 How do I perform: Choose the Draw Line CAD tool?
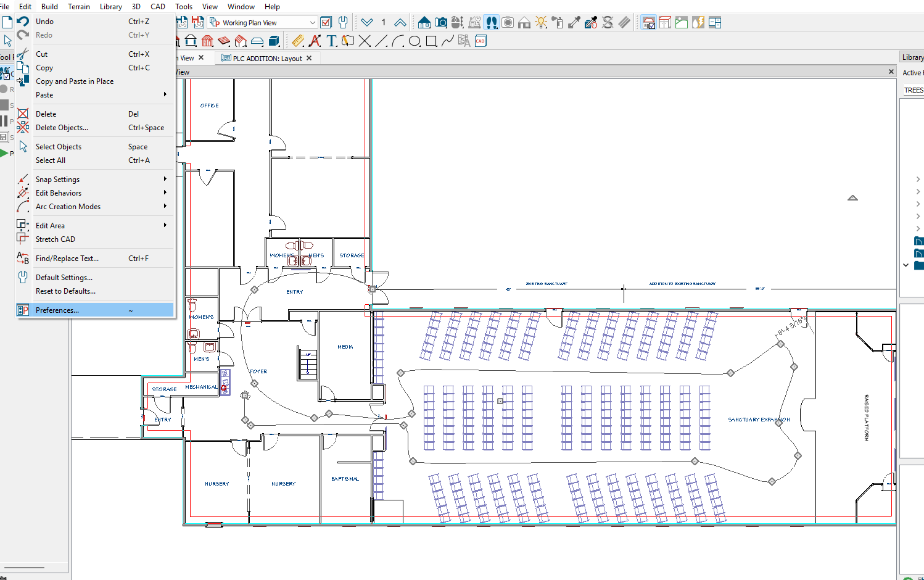click(x=381, y=41)
